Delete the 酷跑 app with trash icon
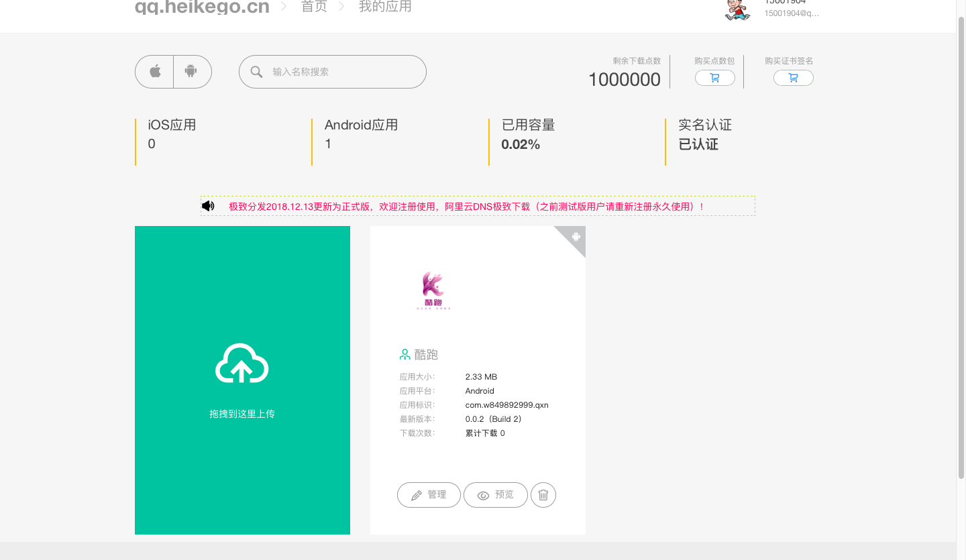 (x=543, y=495)
